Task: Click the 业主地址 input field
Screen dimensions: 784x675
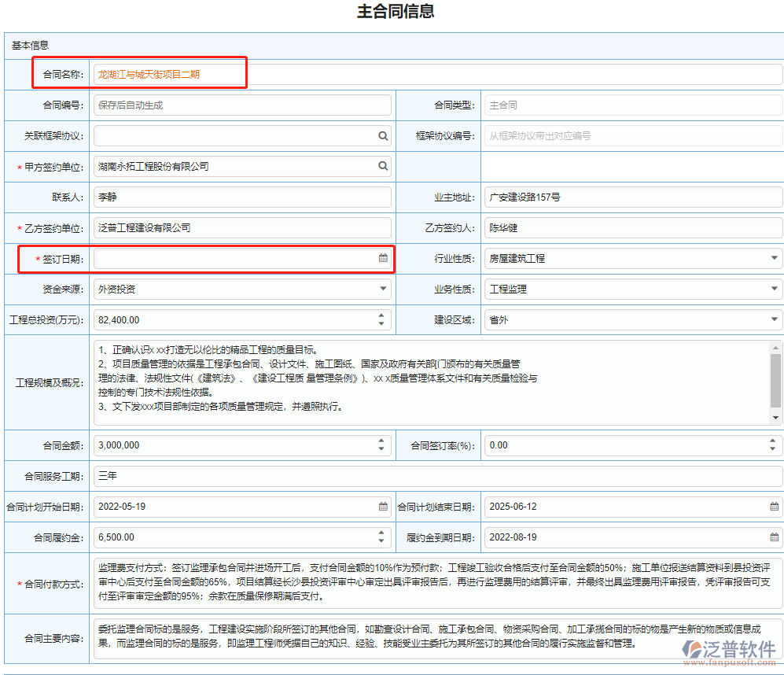Action: point(632,197)
